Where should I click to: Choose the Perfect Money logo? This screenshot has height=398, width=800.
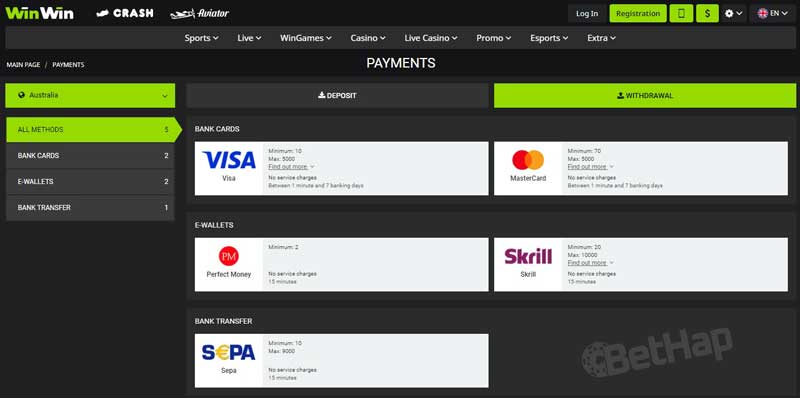(229, 256)
